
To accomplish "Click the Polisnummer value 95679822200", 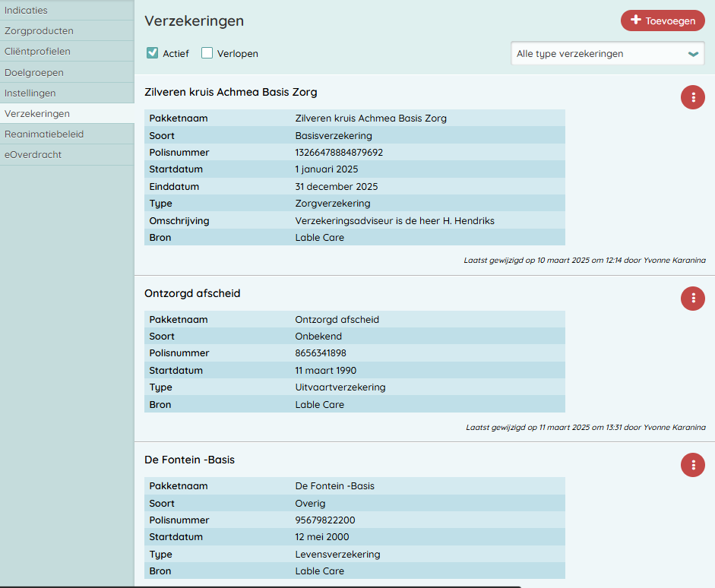I will (325, 520).
